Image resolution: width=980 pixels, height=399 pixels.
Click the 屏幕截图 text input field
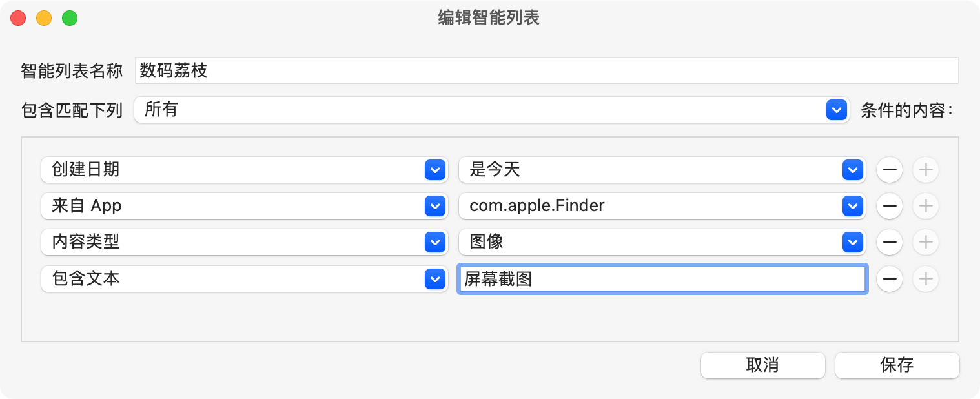662,280
